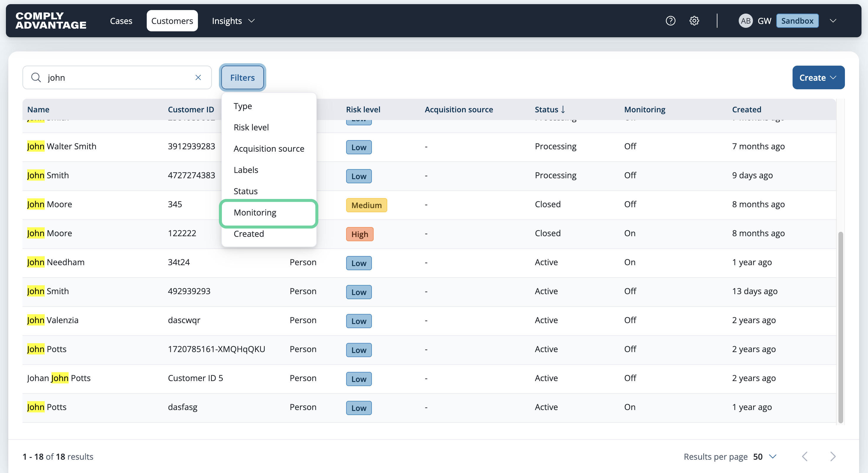Click customer ID 492939293
Image resolution: width=868 pixels, height=473 pixels.
[x=189, y=291]
